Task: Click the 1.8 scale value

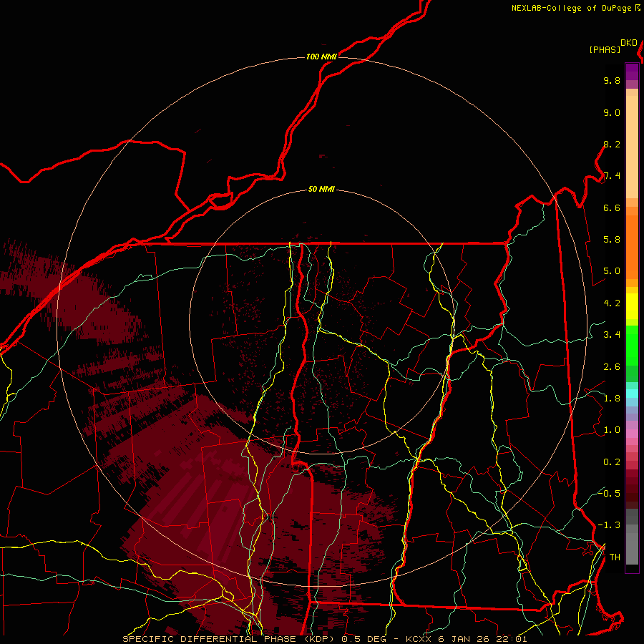Action: 612,399
